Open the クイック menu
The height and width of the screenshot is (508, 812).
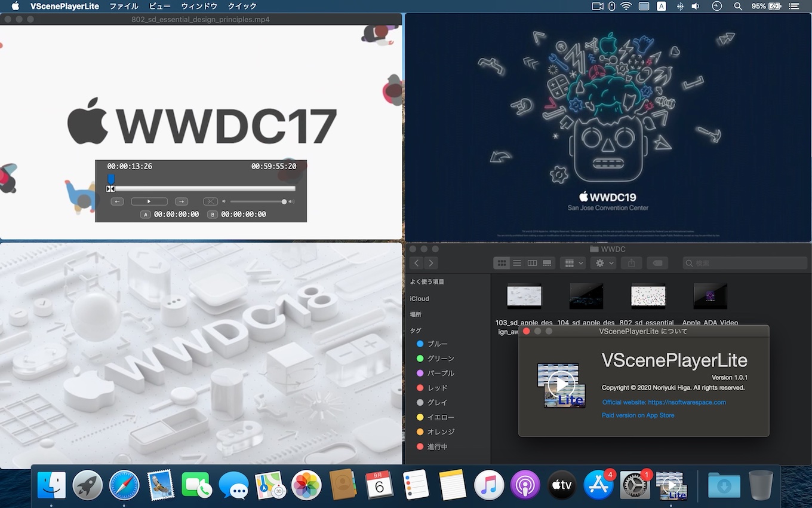click(x=242, y=6)
